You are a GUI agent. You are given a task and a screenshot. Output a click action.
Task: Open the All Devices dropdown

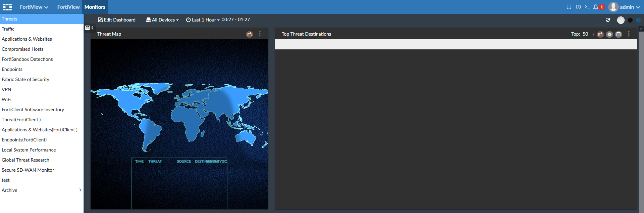point(162,20)
